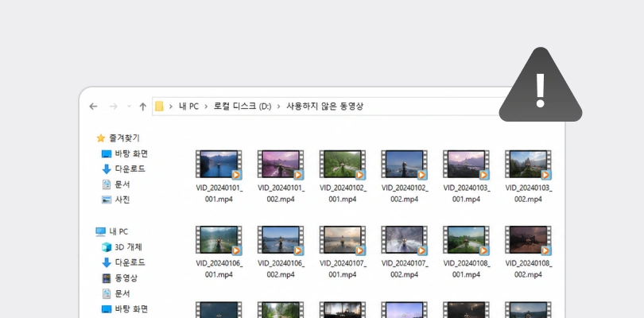Open 다운로드 under 내 PC

(x=130, y=262)
